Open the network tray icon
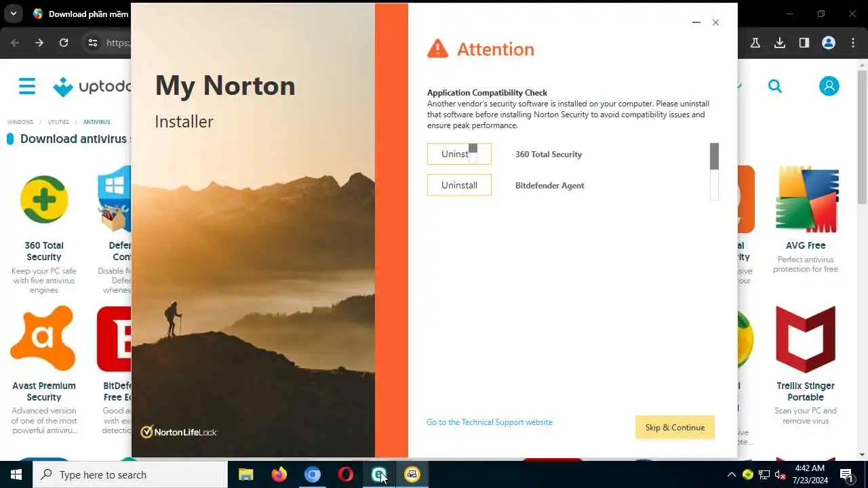This screenshot has height=488, width=868. [x=764, y=474]
